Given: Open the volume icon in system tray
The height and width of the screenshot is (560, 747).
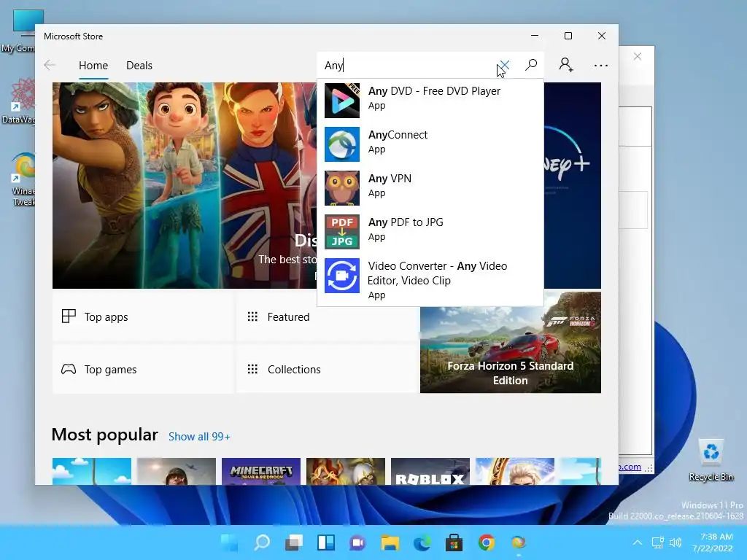Looking at the screenshot, I should tap(676, 542).
